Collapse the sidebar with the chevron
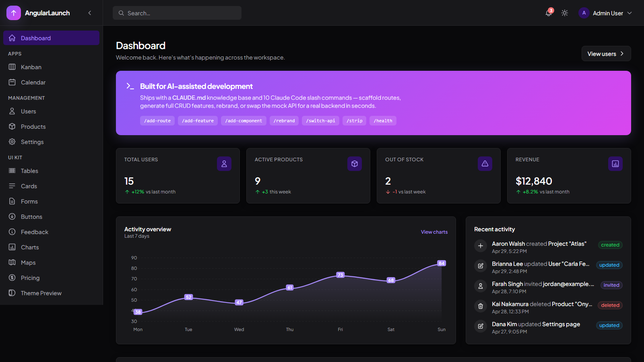The image size is (644, 362). click(x=90, y=13)
